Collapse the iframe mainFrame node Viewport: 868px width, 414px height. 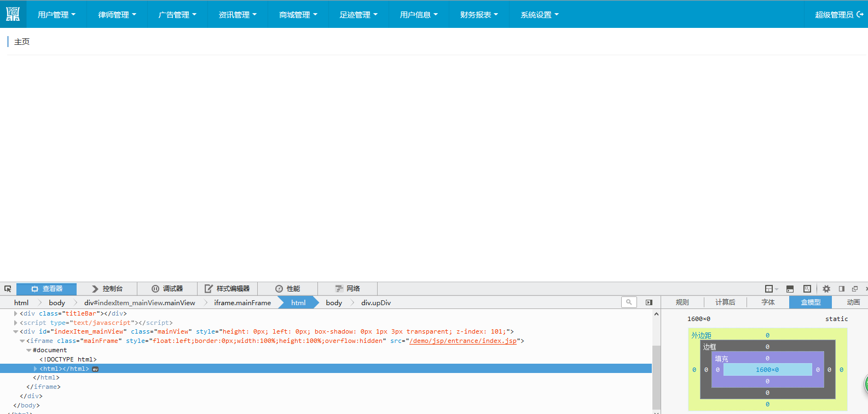[22, 341]
